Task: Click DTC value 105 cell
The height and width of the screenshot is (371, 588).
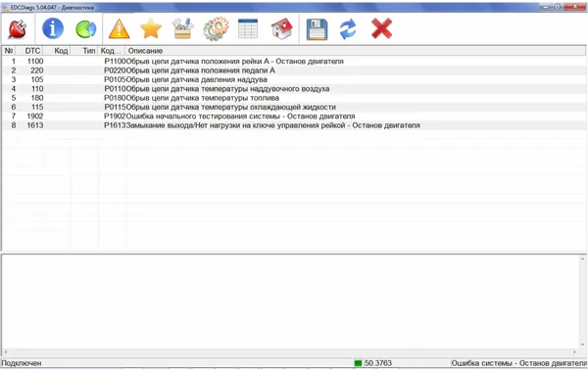Action: [x=37, y=79]
